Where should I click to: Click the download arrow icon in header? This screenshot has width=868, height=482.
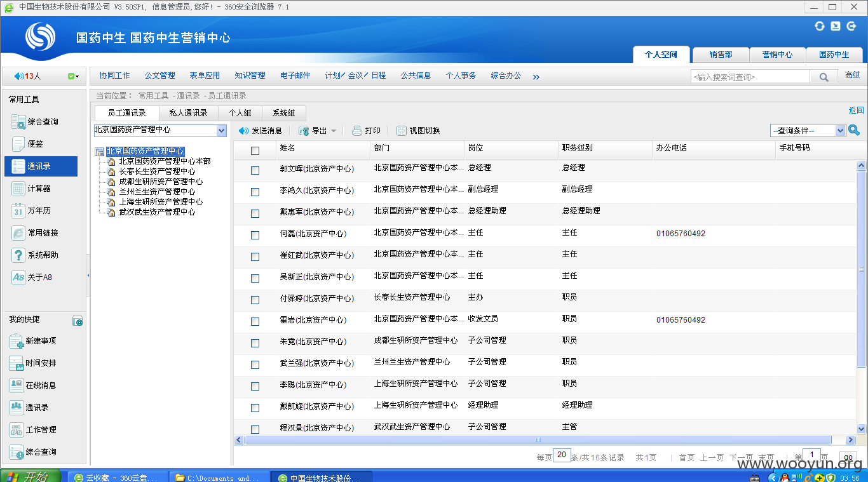pos(836,26)
